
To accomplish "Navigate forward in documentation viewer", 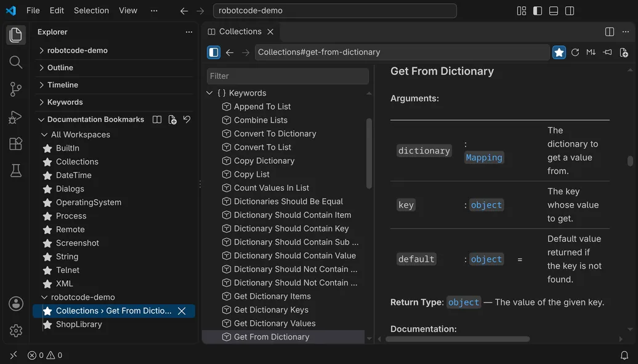I will 245,52.
